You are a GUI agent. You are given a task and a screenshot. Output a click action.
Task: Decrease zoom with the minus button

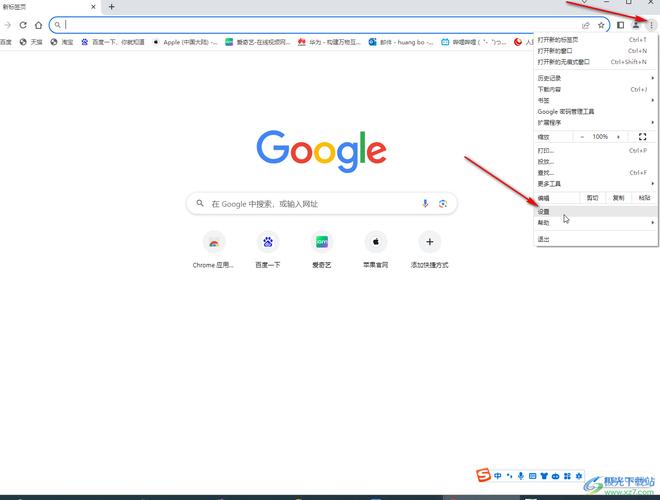pos(582,137)
